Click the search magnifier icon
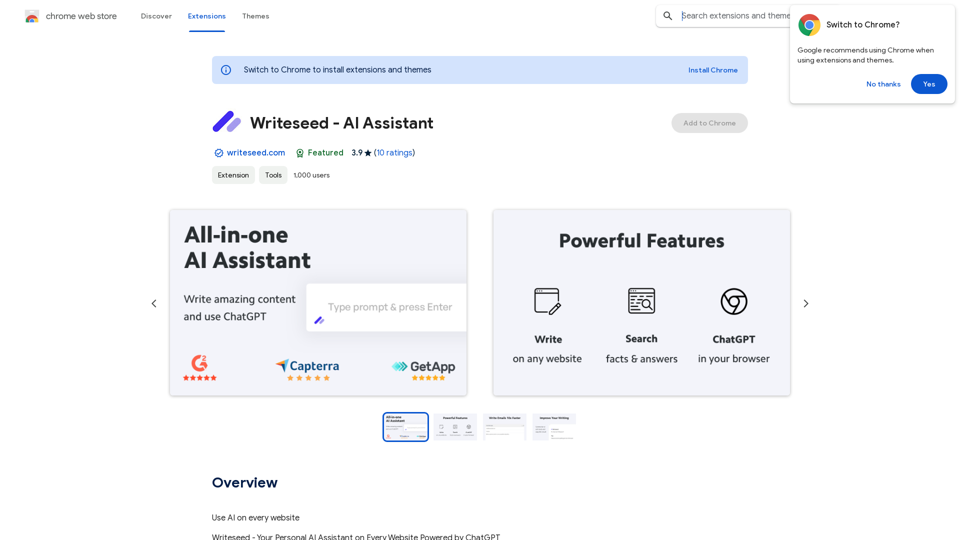Screen dimensions: 960x540 (x=668, y=16)
